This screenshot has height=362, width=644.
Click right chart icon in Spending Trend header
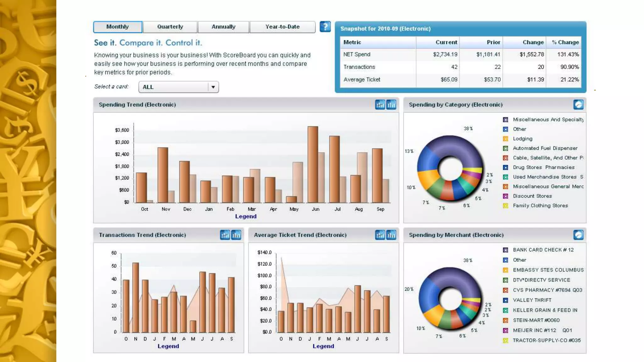coord(391,105)
